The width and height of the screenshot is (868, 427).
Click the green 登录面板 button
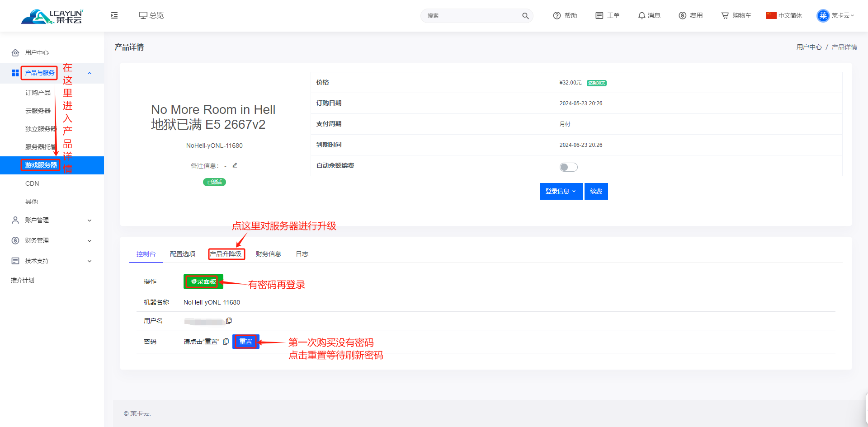203,282
